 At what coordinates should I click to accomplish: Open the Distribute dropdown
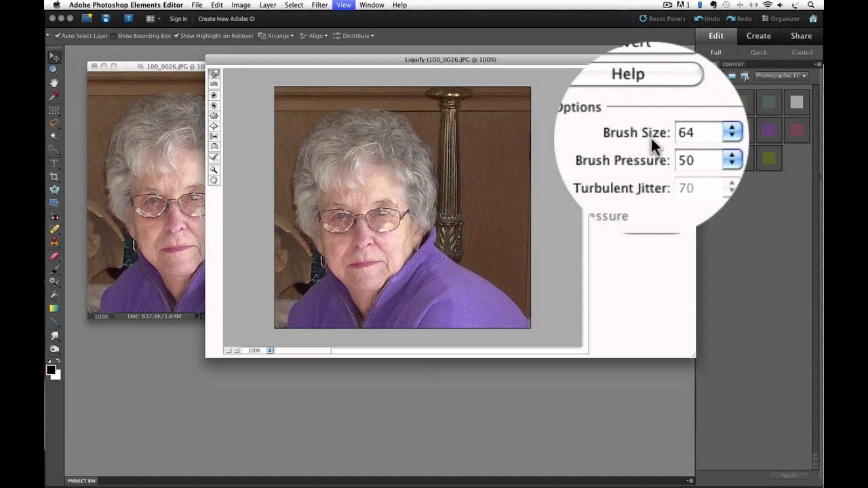click(353, 36)
